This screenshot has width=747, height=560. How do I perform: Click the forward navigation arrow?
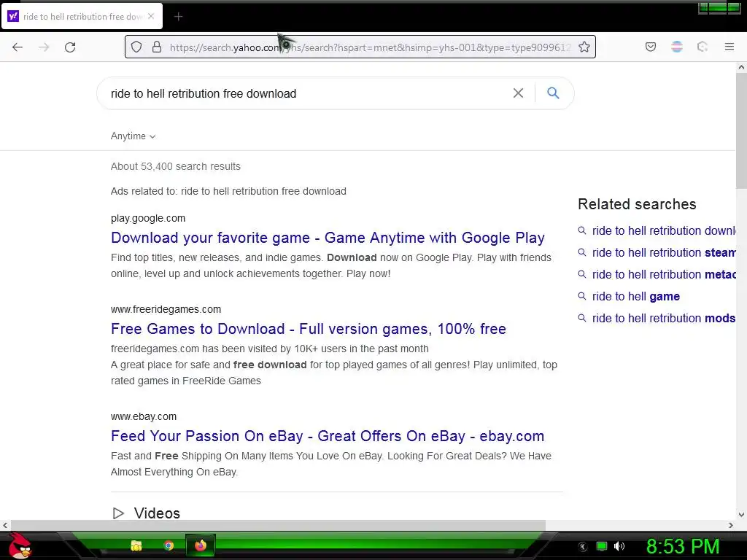point(44,47)
